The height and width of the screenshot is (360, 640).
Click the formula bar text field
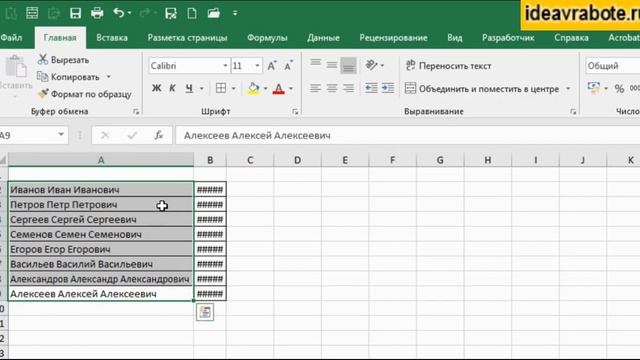(x=407, y=136)
